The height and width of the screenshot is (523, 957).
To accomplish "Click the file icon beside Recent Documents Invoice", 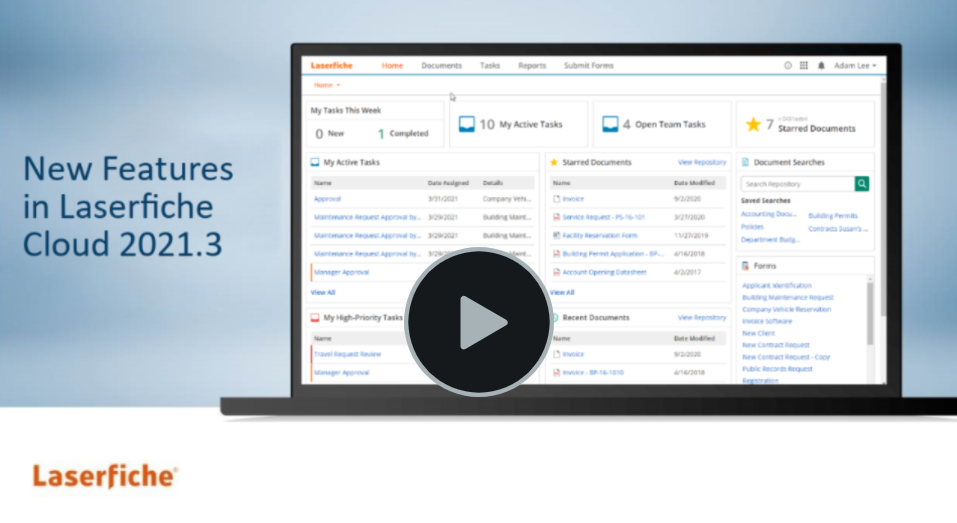I will (556, 354).
